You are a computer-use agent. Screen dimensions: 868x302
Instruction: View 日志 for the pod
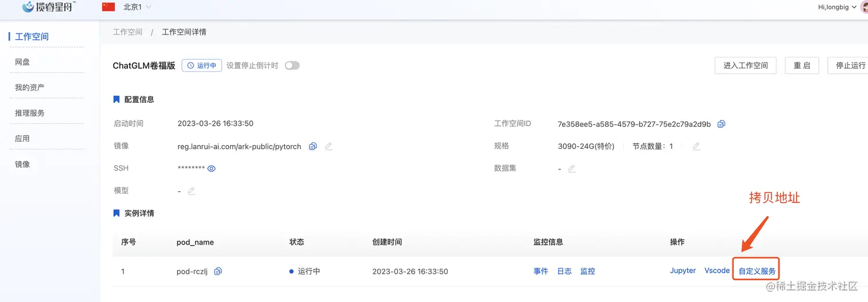click(x=564, y=271)
